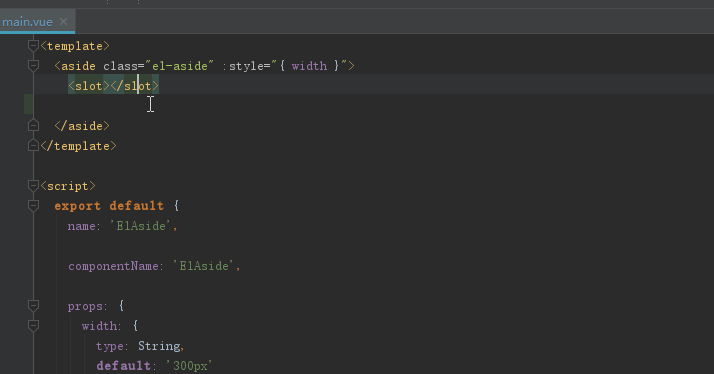Collapse the export default block
The height and width of the screenshot is (374, 714).
[x=33, y=205]
